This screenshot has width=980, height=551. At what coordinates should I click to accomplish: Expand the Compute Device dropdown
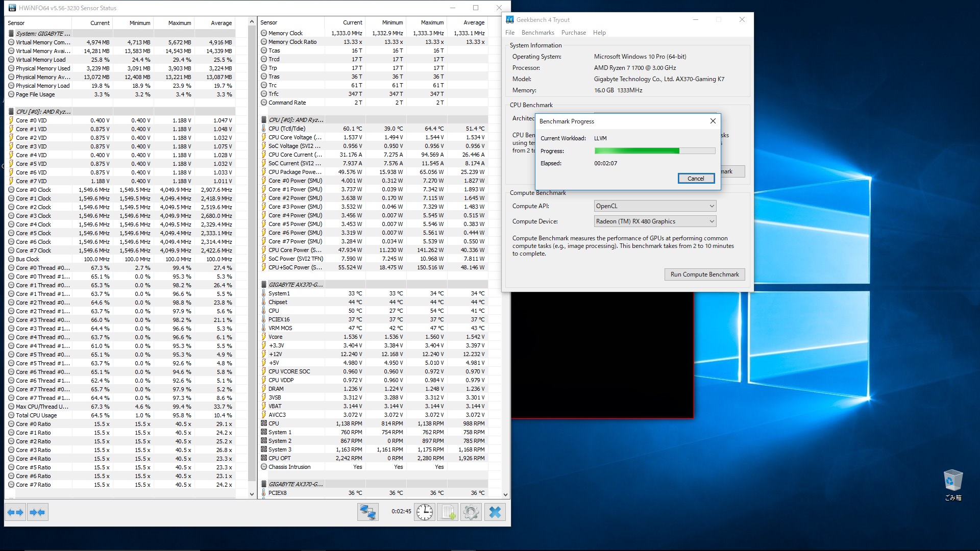655,221
